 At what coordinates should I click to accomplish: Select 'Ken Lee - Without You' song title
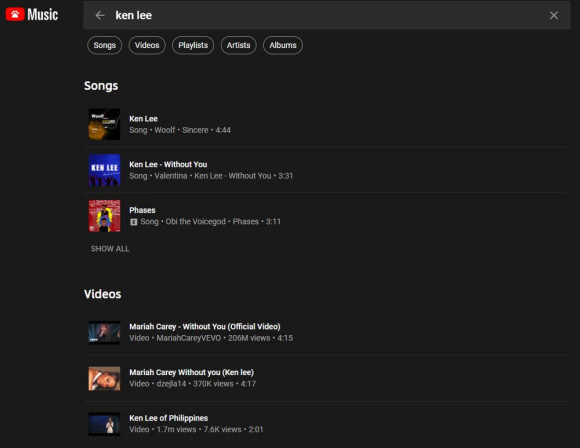tap(168, 164)
